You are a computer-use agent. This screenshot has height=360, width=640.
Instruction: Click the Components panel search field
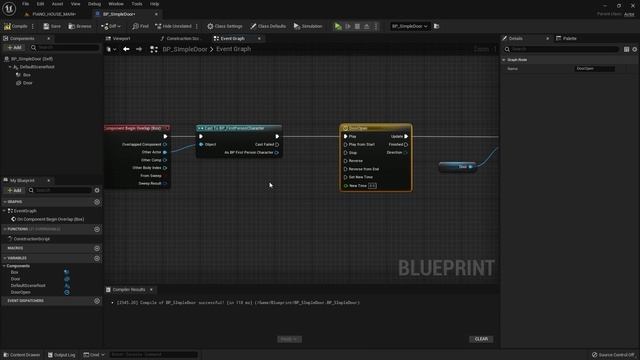click(64, 47)
